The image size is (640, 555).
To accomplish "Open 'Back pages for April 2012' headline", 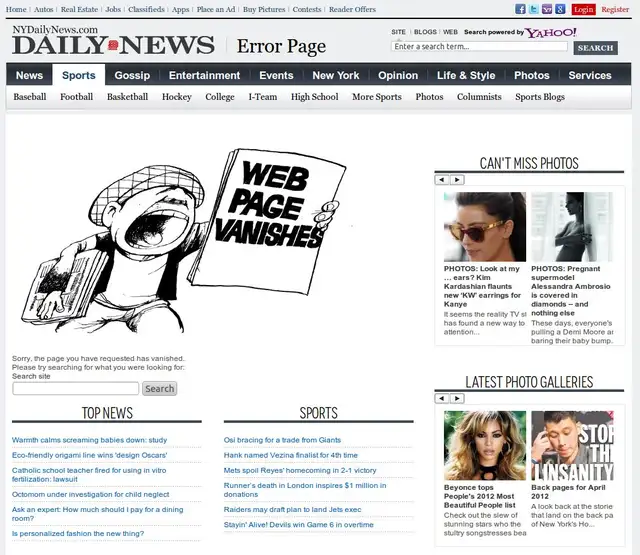I will pos(568,492).
